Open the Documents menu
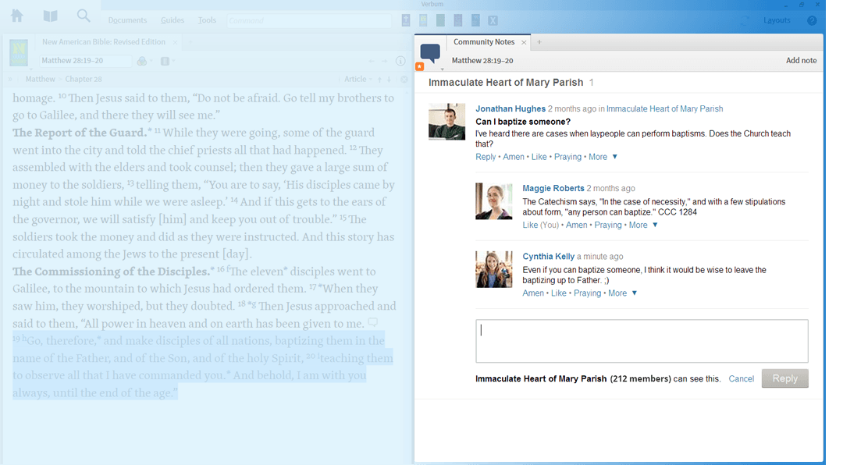This screenshot has width=868, height=465. [x=127, y=20]
